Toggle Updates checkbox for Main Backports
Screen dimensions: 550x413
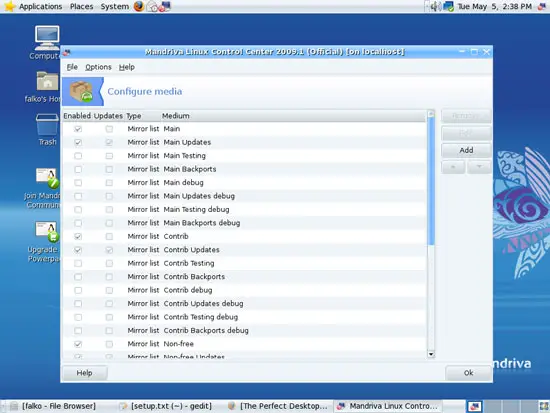(109, 169)
